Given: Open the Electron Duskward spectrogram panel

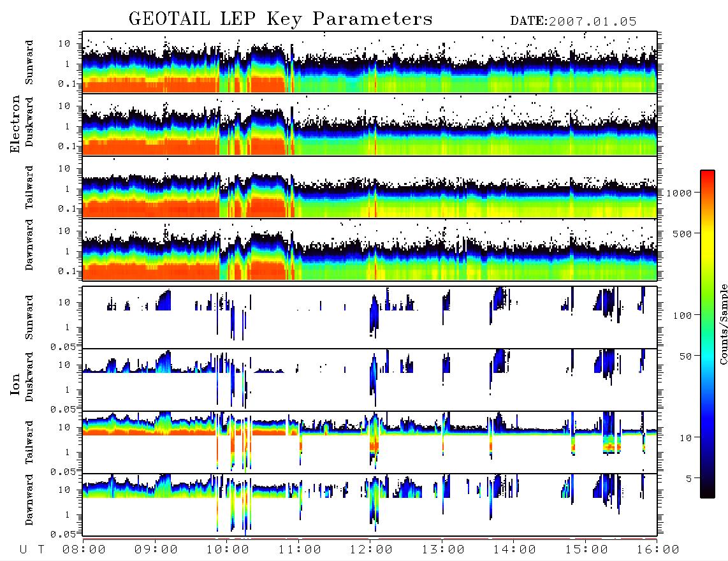Looking at the screenshot, I should (370, 124).
